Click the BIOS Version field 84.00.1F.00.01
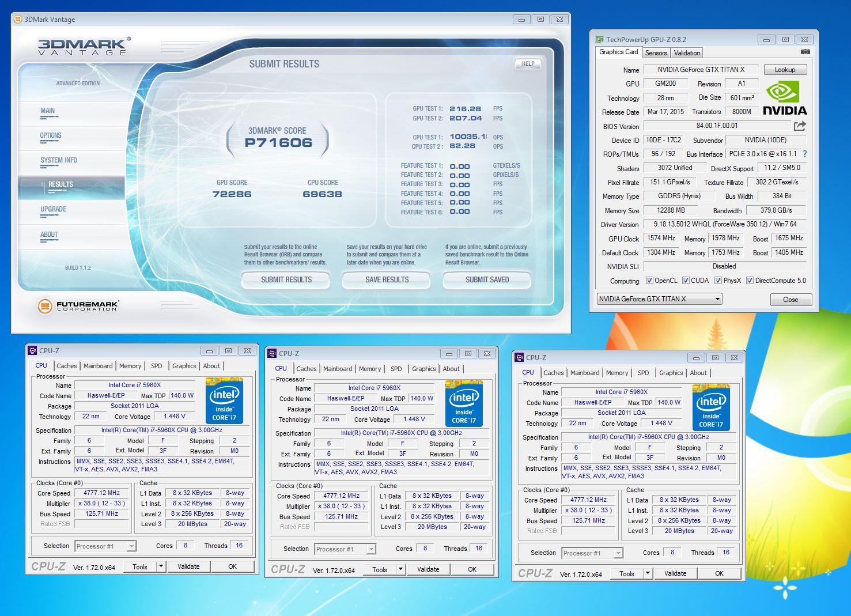Screen dimensions: 851x616 717,126
